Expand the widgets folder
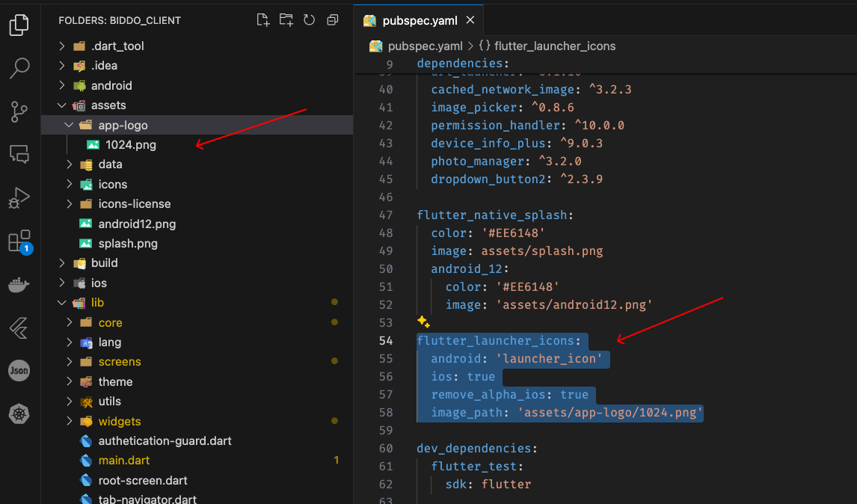 coord(69,421)
